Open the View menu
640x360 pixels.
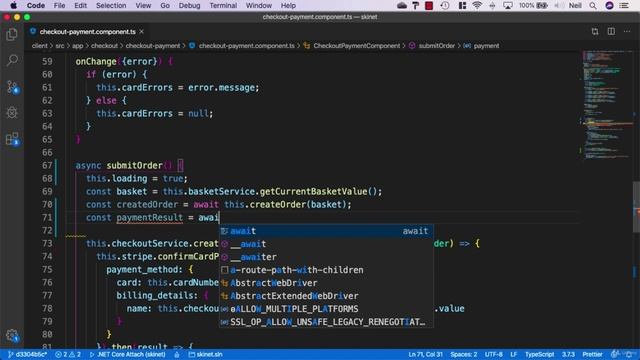pos(143,5)
